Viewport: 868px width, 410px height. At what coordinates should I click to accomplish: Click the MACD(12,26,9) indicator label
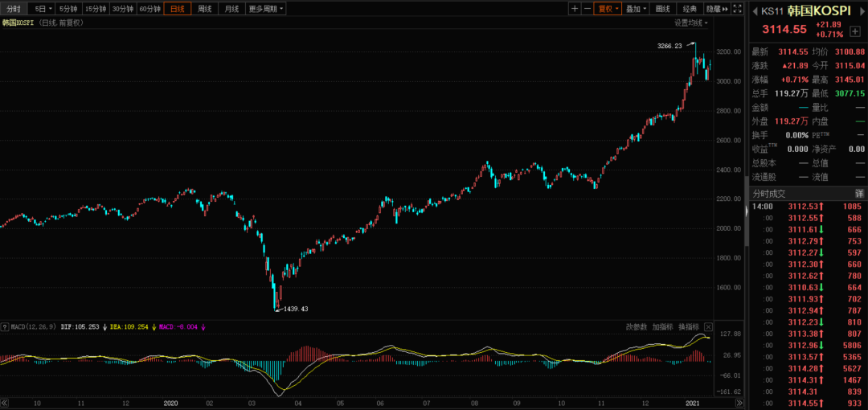[x=35, y=327]
